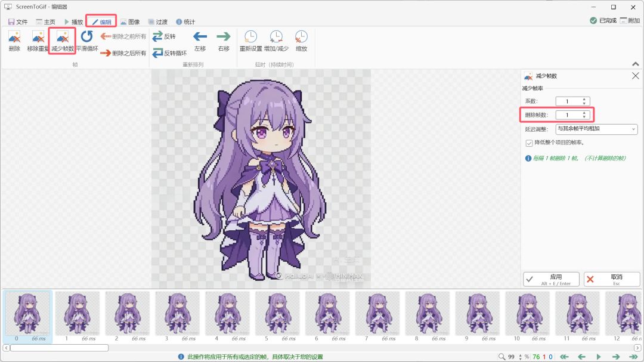The width and height of the screenshot is (644, 362).
Task: Select frame 5 thumbnail
Action: 277,317
